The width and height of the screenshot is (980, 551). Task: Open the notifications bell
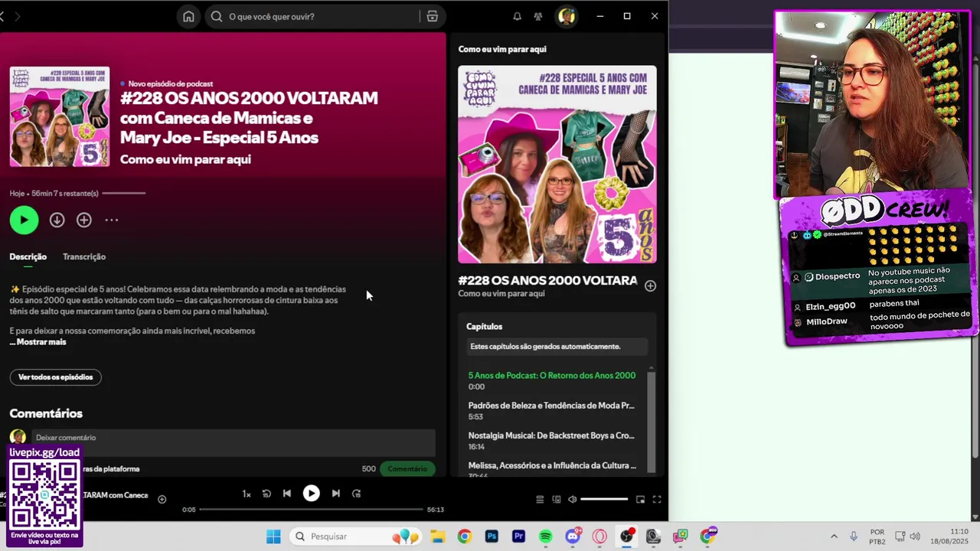(517, 16)
